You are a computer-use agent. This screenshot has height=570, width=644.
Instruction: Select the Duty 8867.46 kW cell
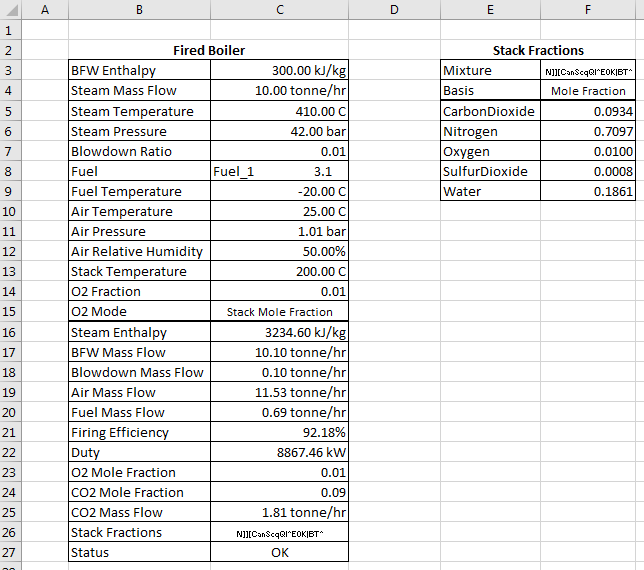[x=279, y=453]
